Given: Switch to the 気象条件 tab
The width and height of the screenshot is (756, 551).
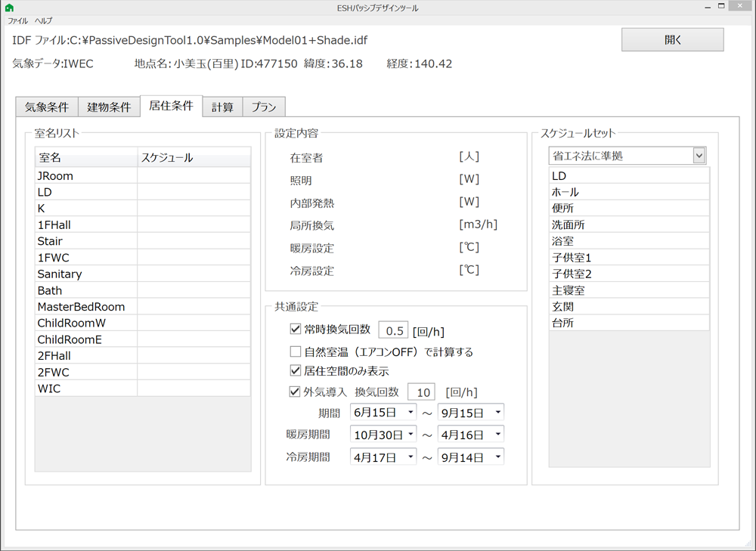Looking at the screenshot, I should (47, 107).
